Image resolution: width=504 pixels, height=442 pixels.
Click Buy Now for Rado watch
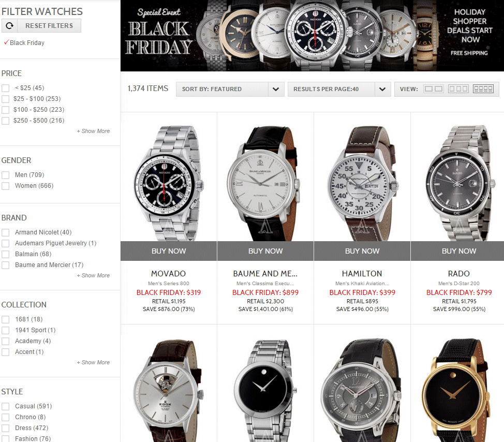tap(459, 251)
